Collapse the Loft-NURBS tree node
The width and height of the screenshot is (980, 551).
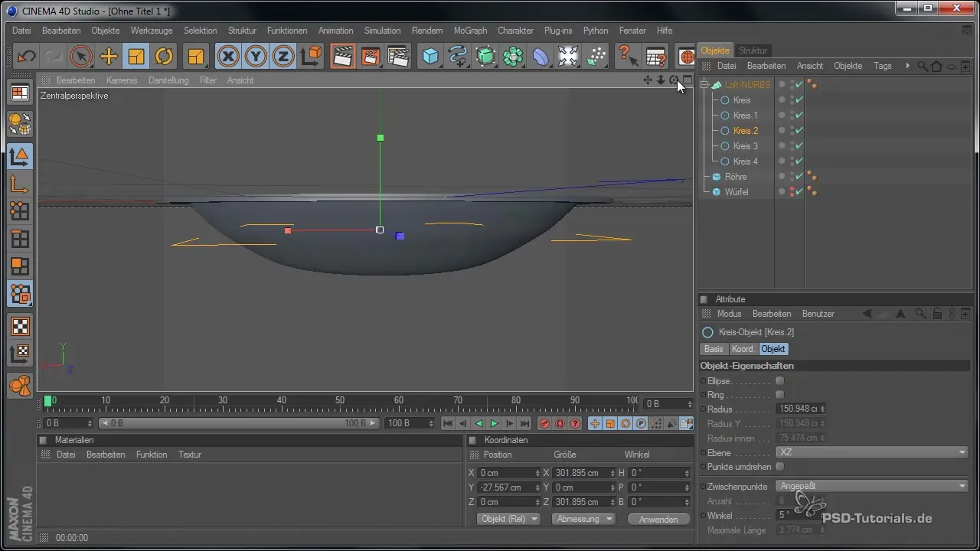[704, 85]
